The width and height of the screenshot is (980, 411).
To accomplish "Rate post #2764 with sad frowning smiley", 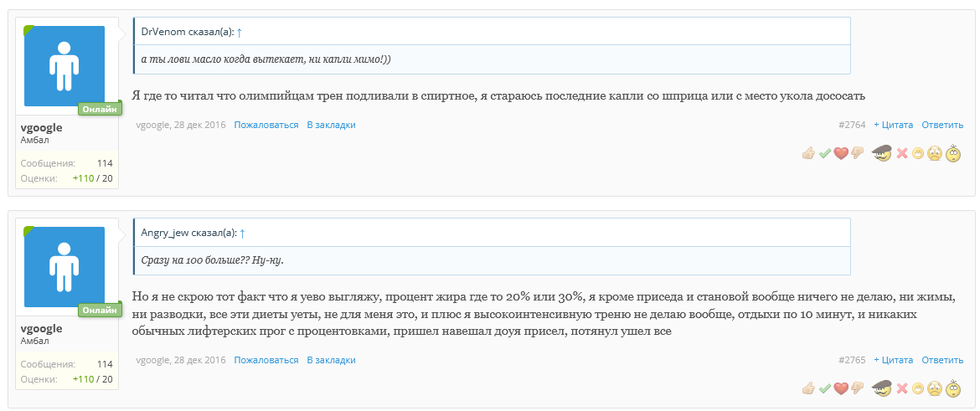I will tap(935, 153).
